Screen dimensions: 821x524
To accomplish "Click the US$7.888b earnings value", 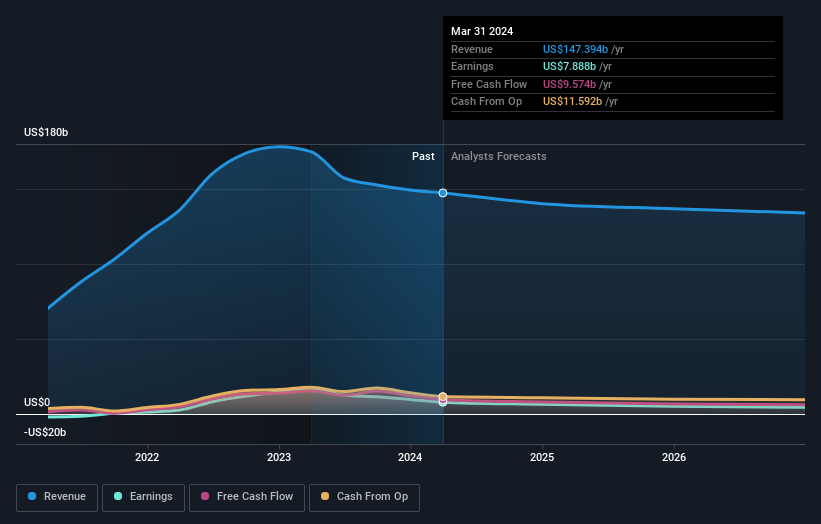I will pyautogui.click(x=569, y=66).
